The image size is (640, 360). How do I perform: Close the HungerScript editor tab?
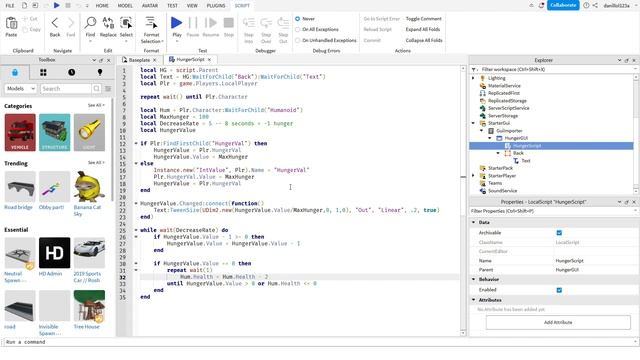tap(209, 60)
